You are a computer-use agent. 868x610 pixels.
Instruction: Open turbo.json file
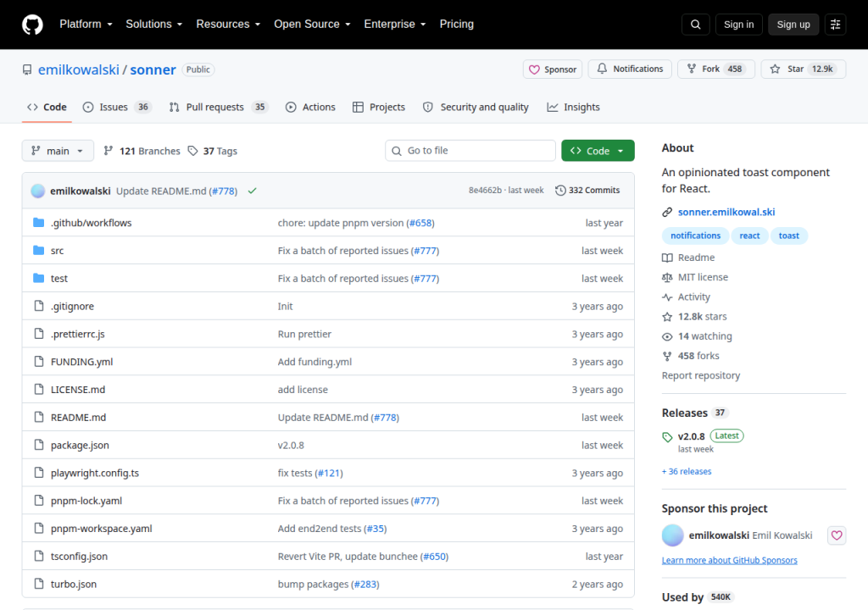pos(74,584)
